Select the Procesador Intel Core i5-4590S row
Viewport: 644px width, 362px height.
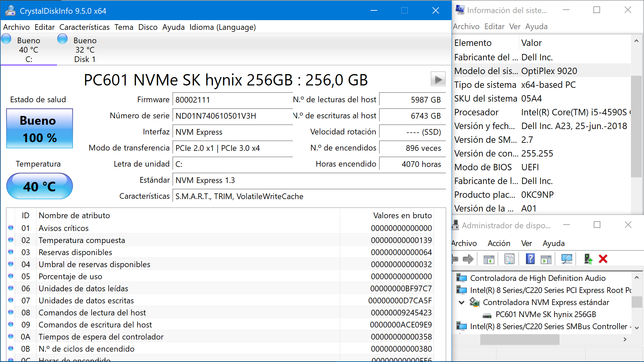(541, 112)
